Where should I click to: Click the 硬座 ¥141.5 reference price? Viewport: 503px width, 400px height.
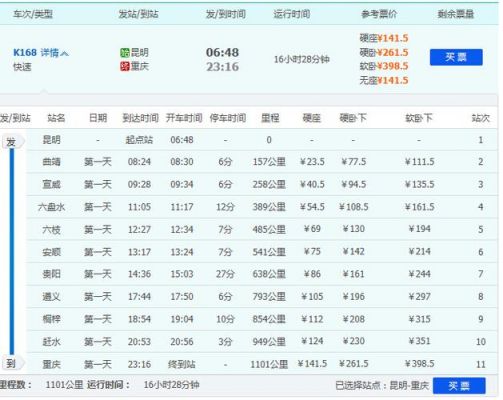click(384, 38)
